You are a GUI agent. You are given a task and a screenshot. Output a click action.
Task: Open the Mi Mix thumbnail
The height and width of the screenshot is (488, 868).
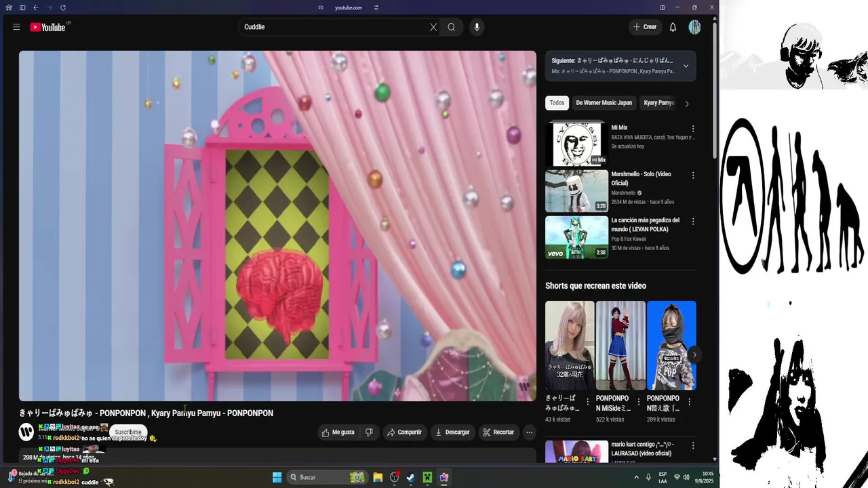(x=576, y=144)
